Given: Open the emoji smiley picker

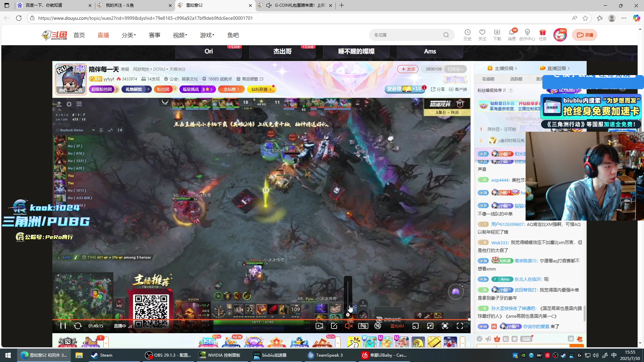Looking at the screenshot, I should (479, 339).
